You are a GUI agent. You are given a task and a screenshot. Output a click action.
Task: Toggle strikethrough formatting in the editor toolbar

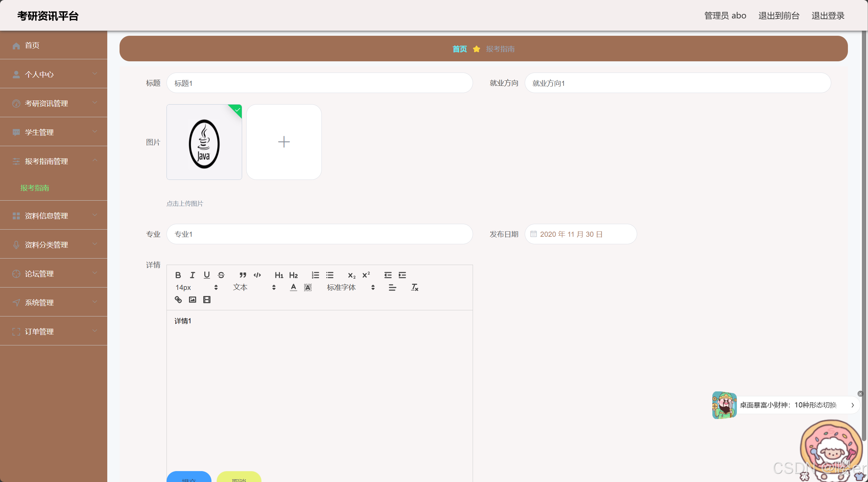221,275
